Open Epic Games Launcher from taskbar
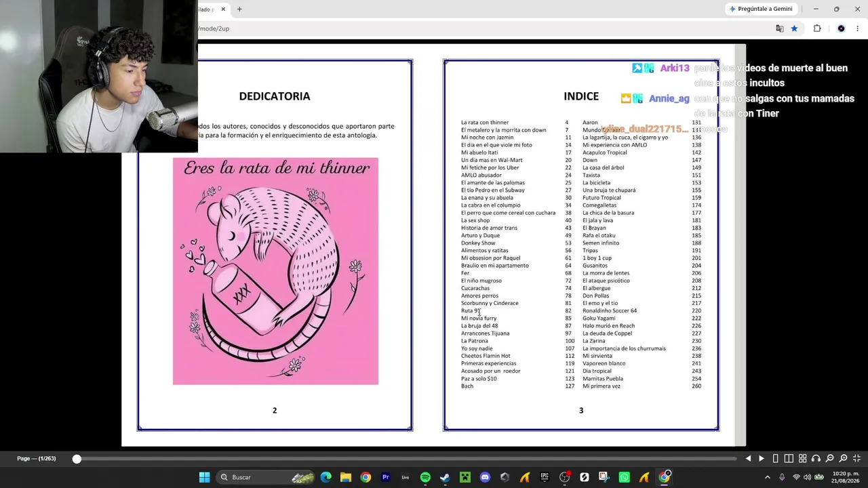Image resolution: width=868 pixels, height=488 pixels. click(545, 477)
